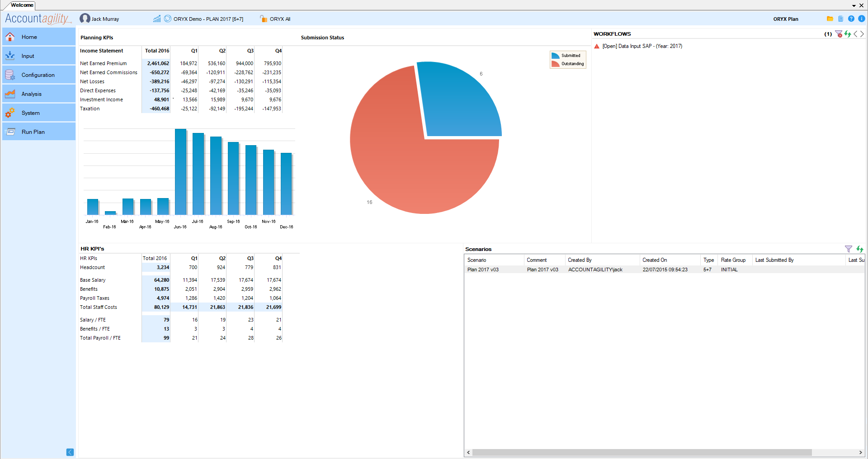Click the bar chart growth icon
Image resolution: width=868 pixels, height=459 pixels.
[x=157, y=19]
